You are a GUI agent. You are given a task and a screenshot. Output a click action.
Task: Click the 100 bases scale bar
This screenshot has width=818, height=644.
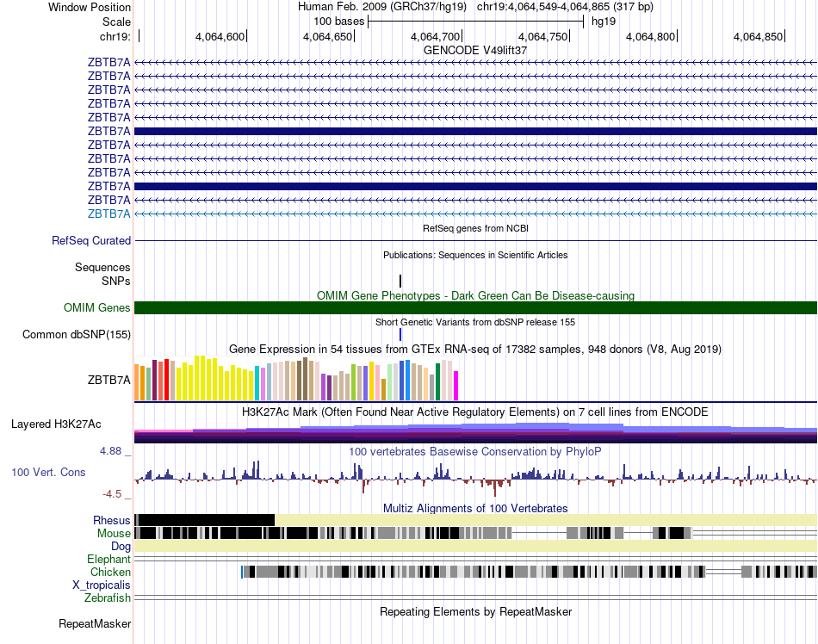[x=476, y=22]
